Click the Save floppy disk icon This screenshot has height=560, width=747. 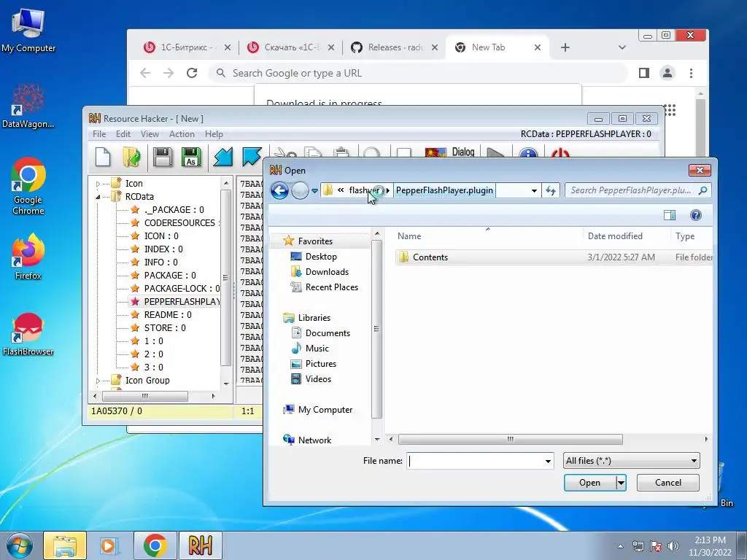(163, 157)
